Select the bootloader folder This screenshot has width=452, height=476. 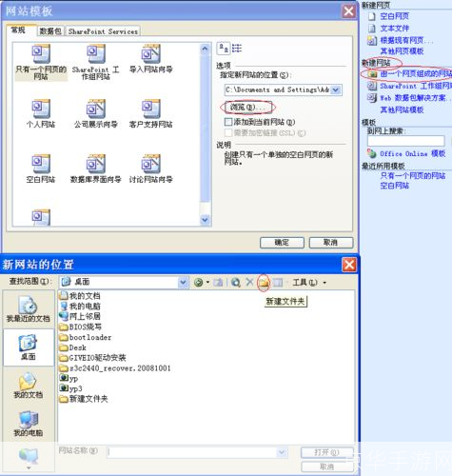coord(86,337)
